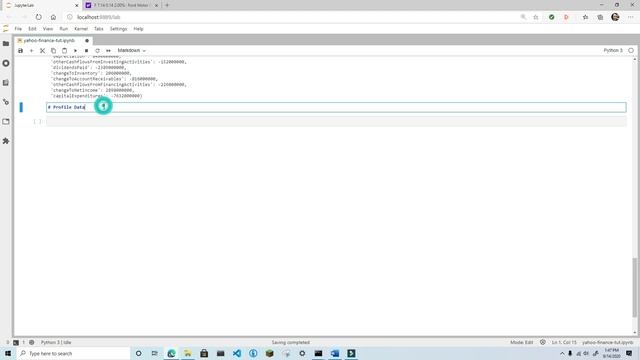Open the File menu
The height and width of the screenshot is (360, 640).
(18, 29)
